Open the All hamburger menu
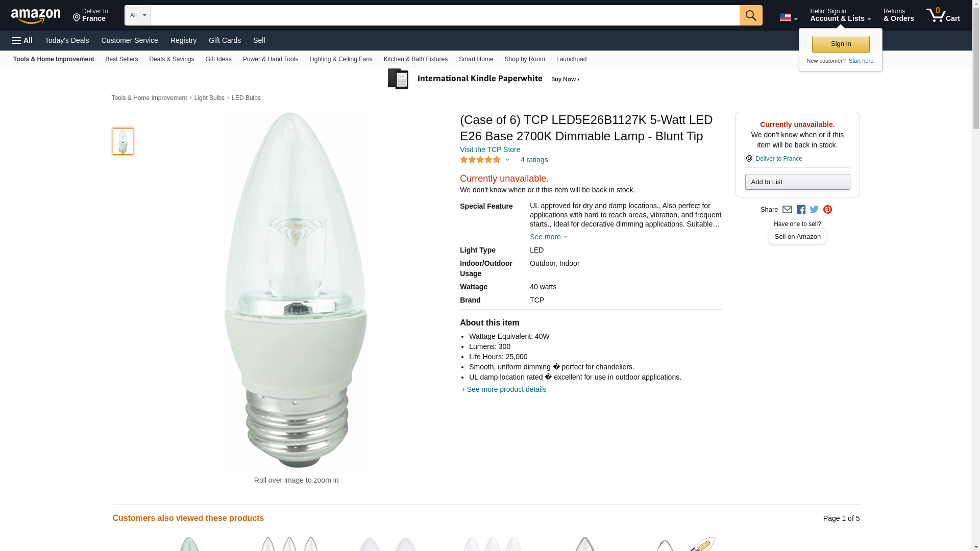Image resolution: width=980 pixels, height=551 pixels. click(x=22, y=40)
